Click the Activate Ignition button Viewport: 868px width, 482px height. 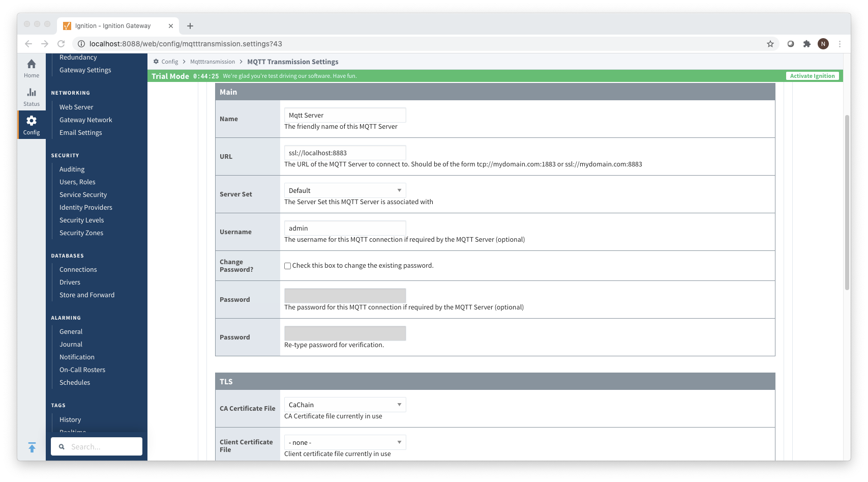[812, 76]
